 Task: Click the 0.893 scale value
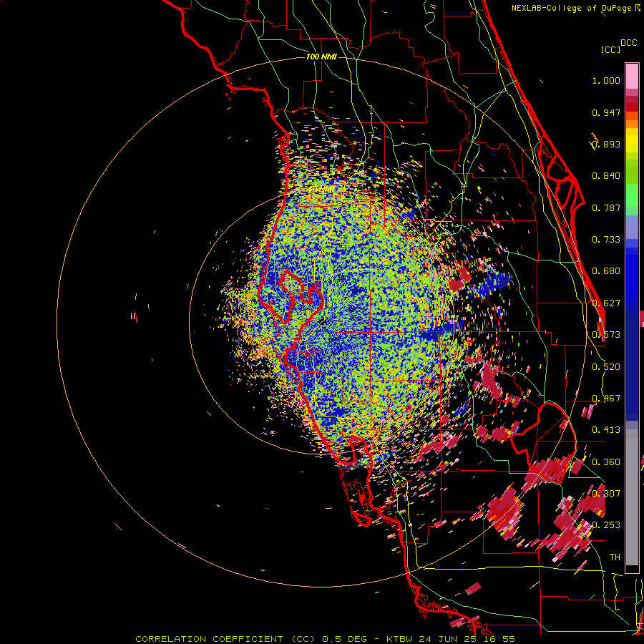(x=606, y=144)
